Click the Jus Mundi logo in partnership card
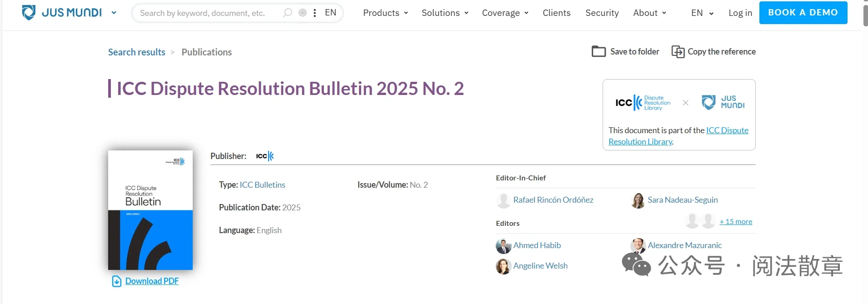Viewport: 868px width, 304px height. pos(723,102)
